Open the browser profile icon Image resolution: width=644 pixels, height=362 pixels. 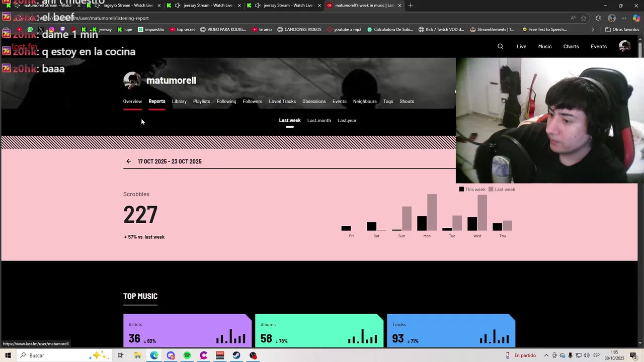611,18
